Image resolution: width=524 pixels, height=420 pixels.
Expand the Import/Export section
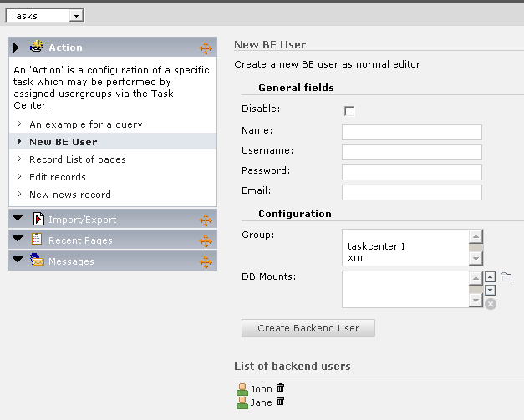tap(18, 220)
